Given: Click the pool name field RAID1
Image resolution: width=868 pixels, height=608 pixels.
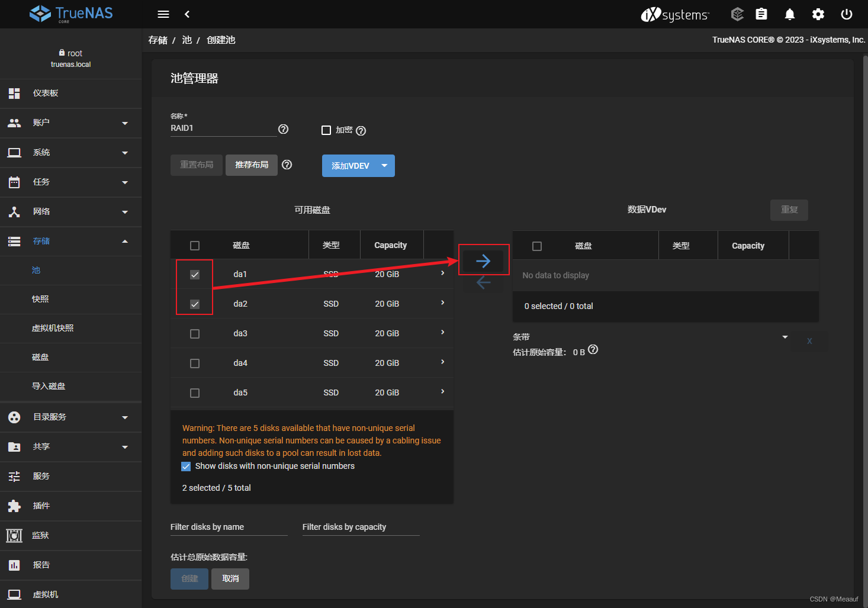Looking at the screenshot, I should pos(223,128).
